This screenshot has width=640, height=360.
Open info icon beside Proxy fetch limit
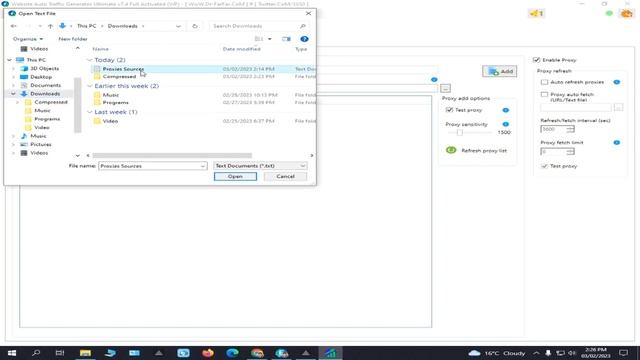click(x=616, y=142)
